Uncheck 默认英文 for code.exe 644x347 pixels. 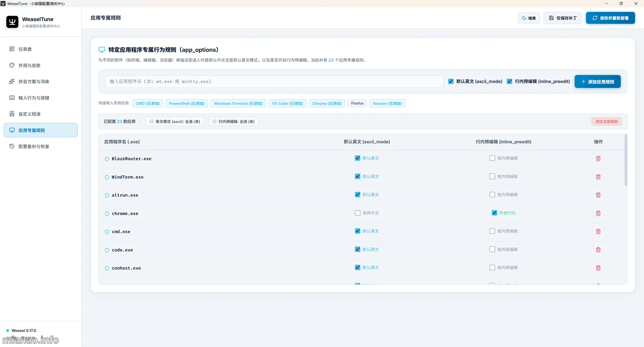pos(357,249)
